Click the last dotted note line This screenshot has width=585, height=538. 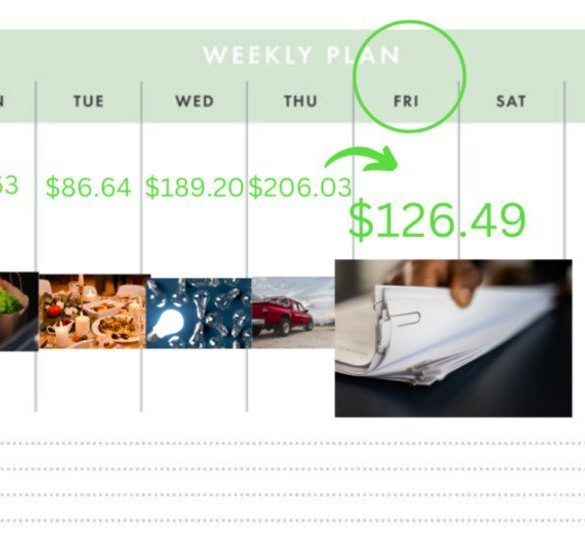point(292,520)
